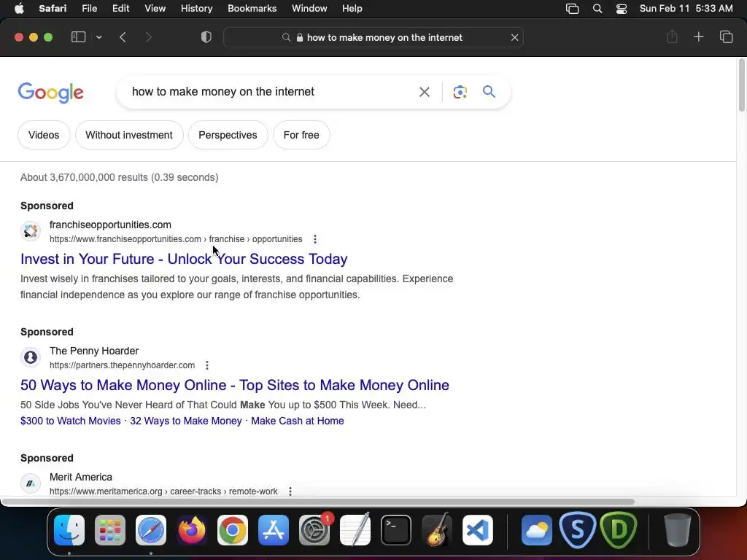Viewport: 747px width, 560px height.
Task: Select the Without investment filter chip
Action: 129,135
